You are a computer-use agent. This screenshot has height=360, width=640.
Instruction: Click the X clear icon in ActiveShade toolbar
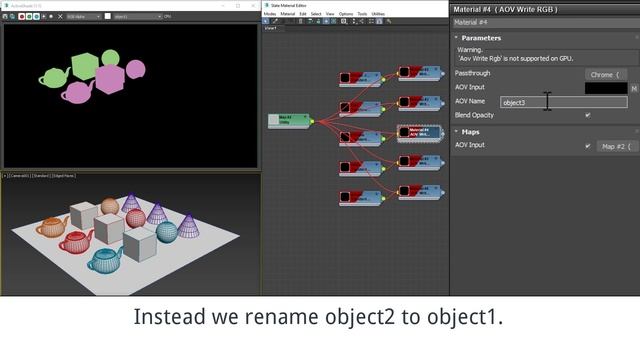coord(60,16)
